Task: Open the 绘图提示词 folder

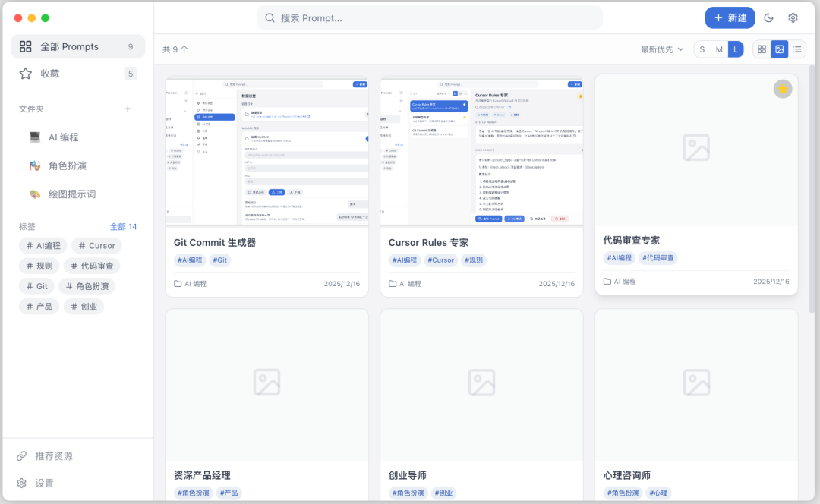Action: tap(78, 194)
